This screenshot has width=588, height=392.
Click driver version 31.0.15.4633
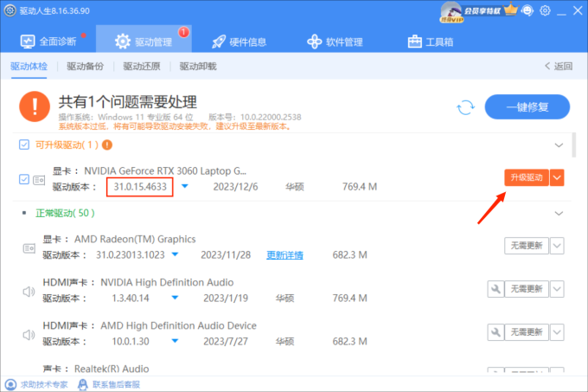[x=140, y=187]
